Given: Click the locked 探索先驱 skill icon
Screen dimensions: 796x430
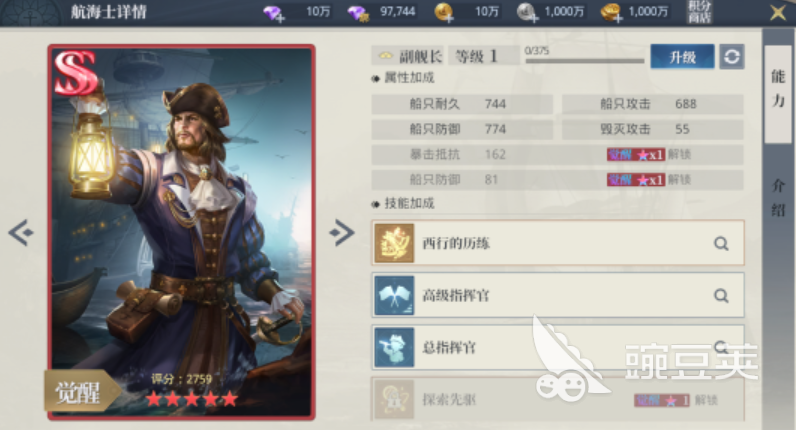Looking at the screenshot, I should coord(394,399).
